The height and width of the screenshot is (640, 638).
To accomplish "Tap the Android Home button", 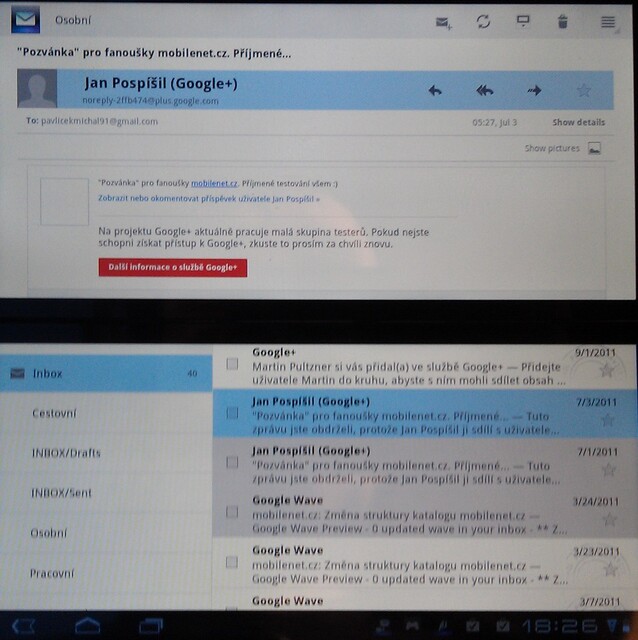I will click(87, 625).
